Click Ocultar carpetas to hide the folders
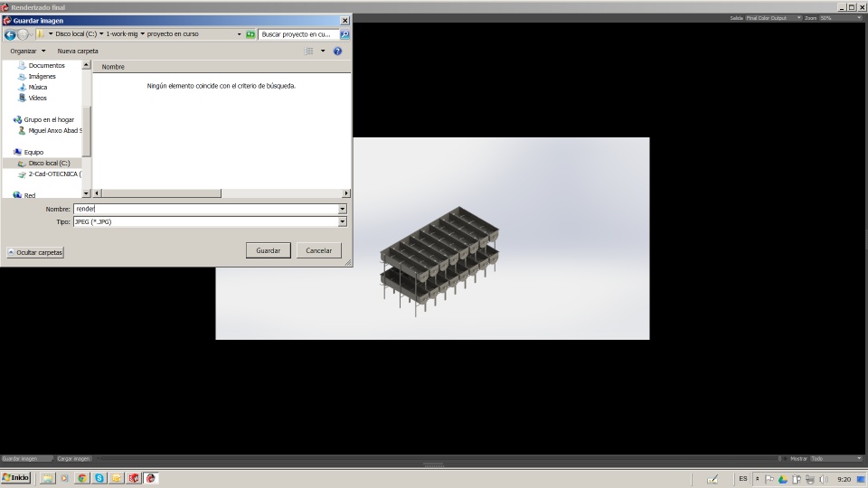Viewport: 868px width, 488px height. [35, 252]
